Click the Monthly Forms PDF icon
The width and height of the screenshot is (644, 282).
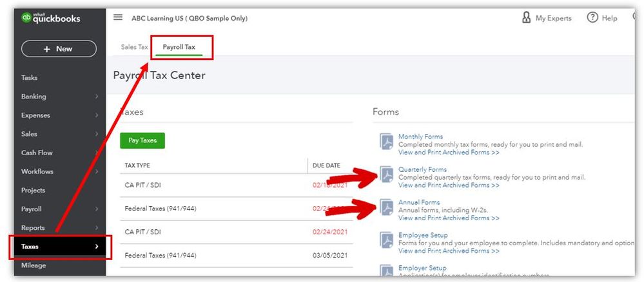[387, 142]
